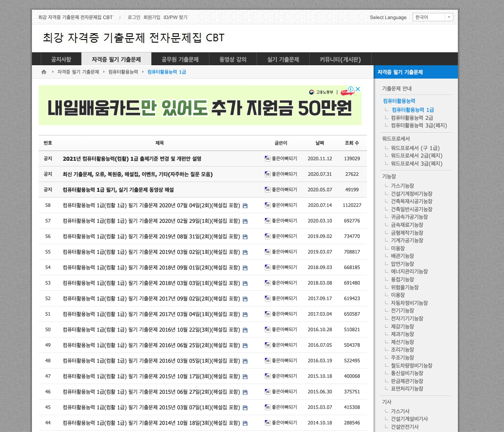The width and height of the screenshot is (504, 432).
Task: Open the attachment icon on the 2019년 08월 31일 post
Action: 245,236
